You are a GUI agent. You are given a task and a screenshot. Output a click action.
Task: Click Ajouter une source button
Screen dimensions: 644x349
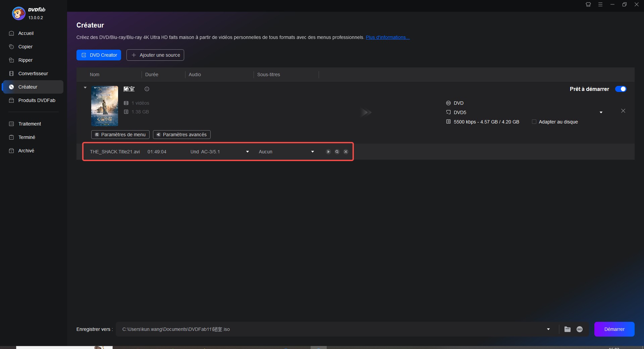pyautogui.click(x=155, y=55)
